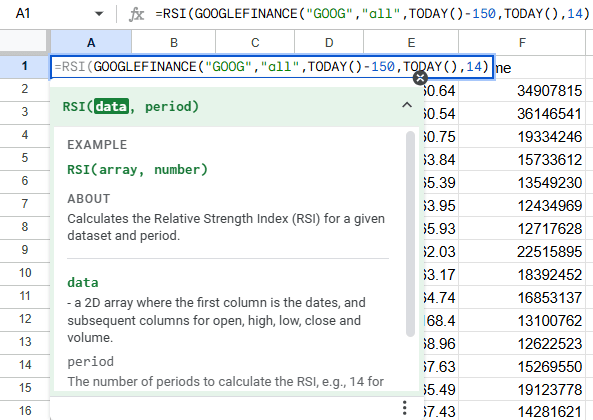Click cell containing 13549230
The height and width of the screenshot is (420, 593).
point(522,183)
